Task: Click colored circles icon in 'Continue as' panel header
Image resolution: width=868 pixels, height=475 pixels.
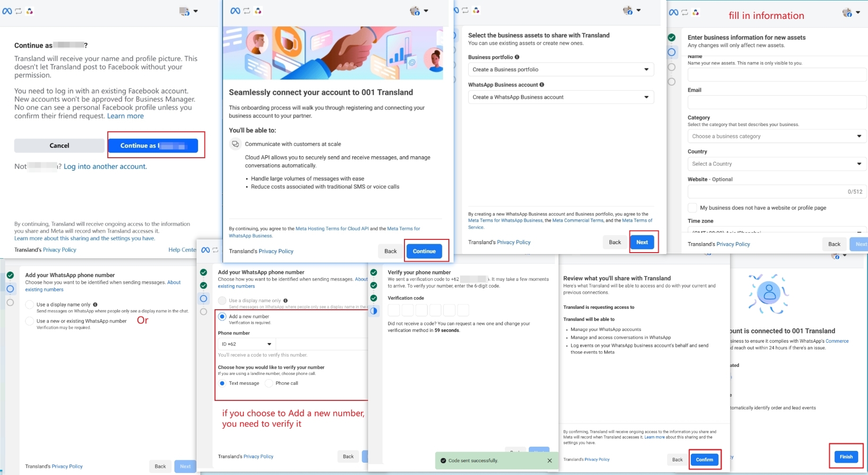Action: (30, 11)
